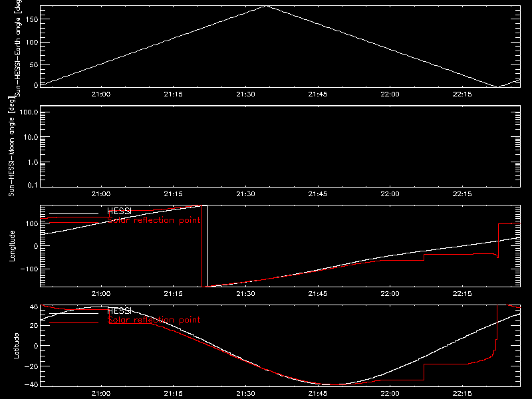Click 21:45 under the Moon angle plot

(x=318, y=194)
